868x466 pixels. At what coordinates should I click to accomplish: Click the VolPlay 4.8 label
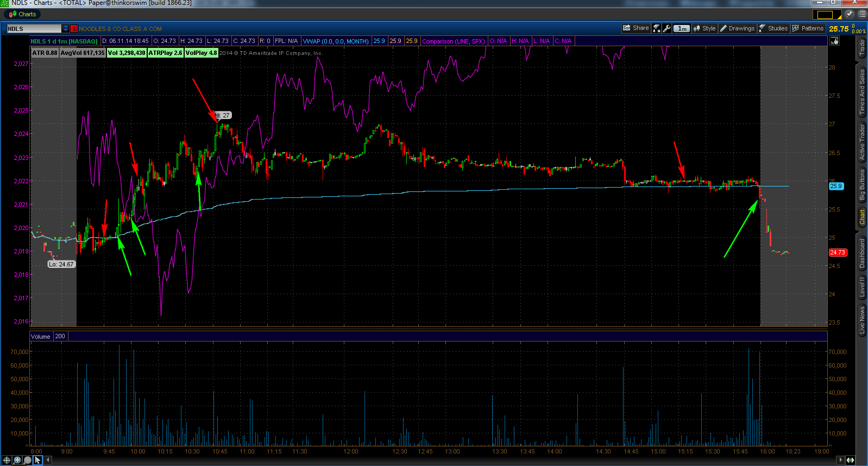pos(201,53)
